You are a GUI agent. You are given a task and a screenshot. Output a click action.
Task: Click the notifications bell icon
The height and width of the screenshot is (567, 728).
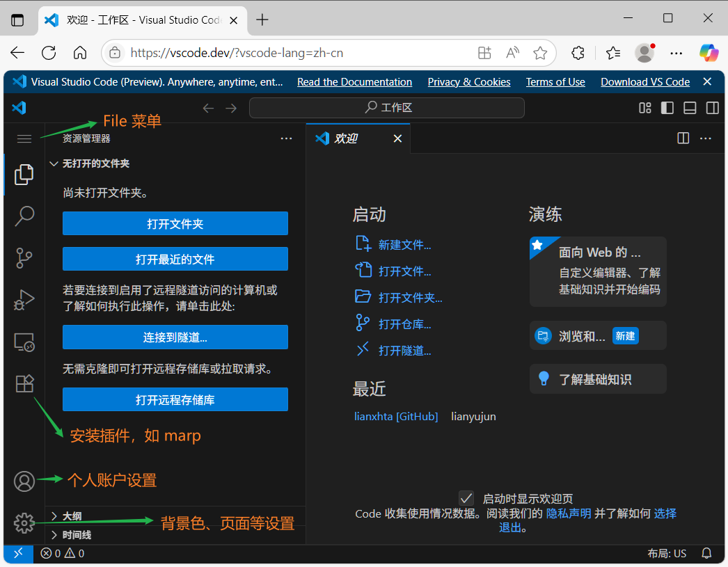pos(706,553)
